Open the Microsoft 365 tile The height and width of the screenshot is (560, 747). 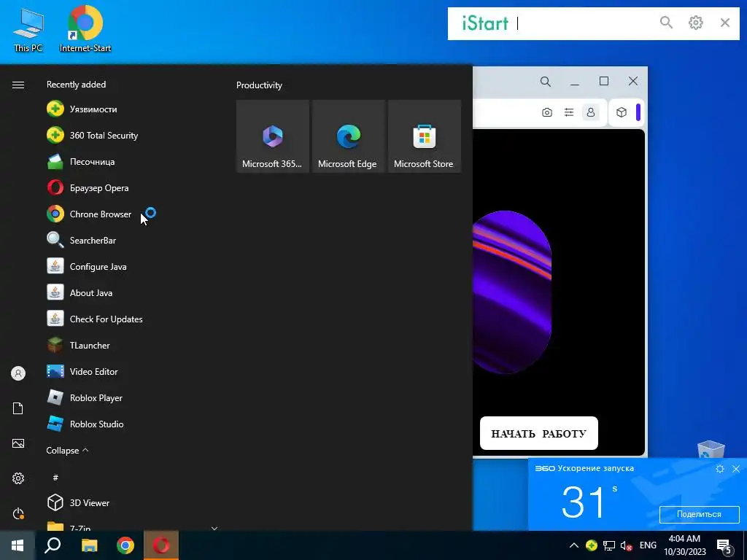click(273, 136)
